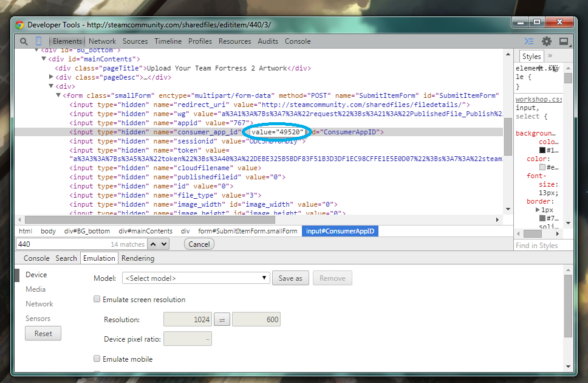Jump to previous search match arrow
Image resolution: width=588 pixels, height=383 pixels.
click(x=153, y=244)
